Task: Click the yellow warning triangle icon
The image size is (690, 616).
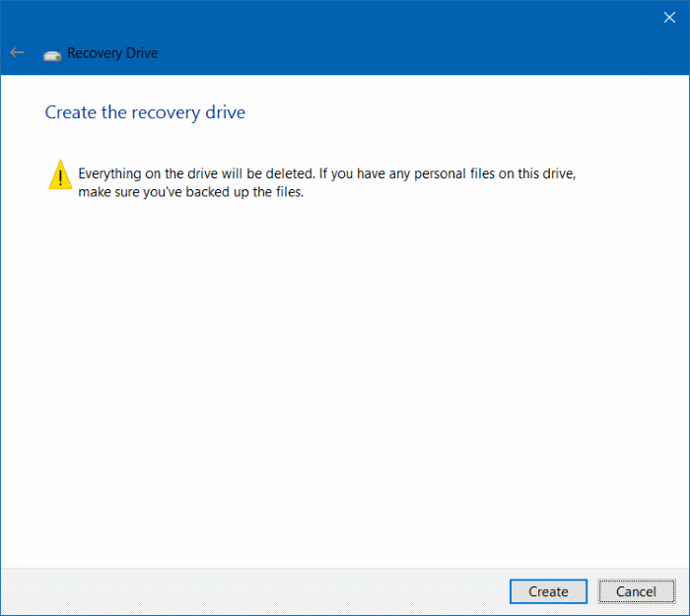Action: coord(60,174)
